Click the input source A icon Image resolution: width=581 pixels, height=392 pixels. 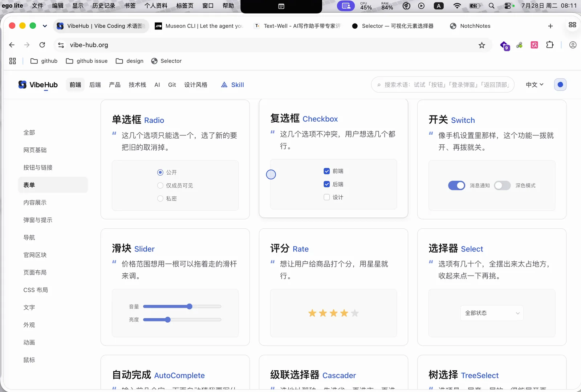[x=439, y=6]
